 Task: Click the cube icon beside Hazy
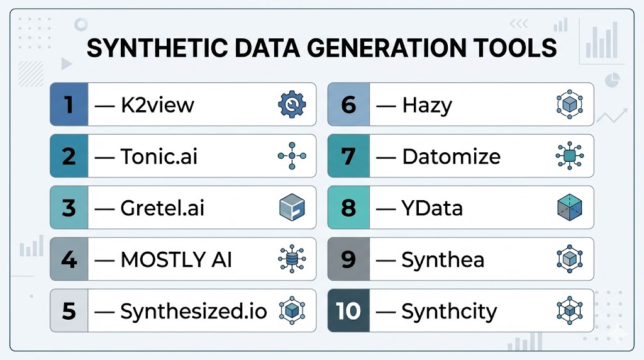click(x=570, y=104)
